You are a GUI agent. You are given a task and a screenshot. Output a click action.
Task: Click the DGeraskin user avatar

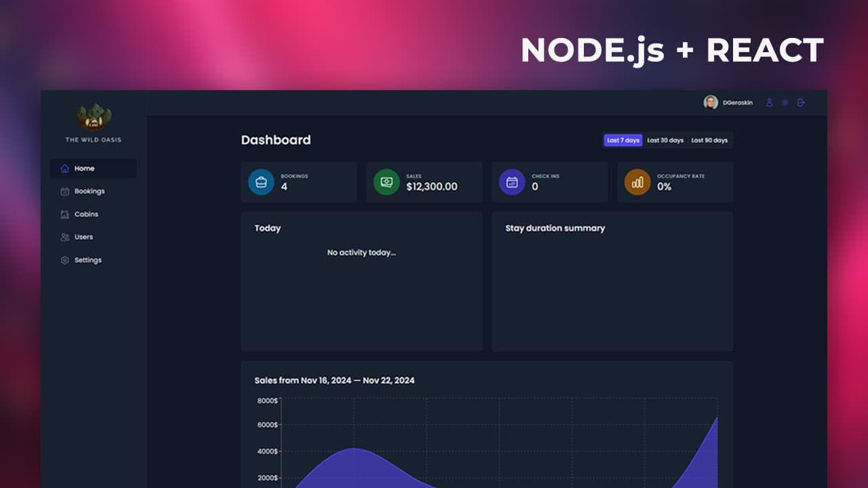[711, 102]
